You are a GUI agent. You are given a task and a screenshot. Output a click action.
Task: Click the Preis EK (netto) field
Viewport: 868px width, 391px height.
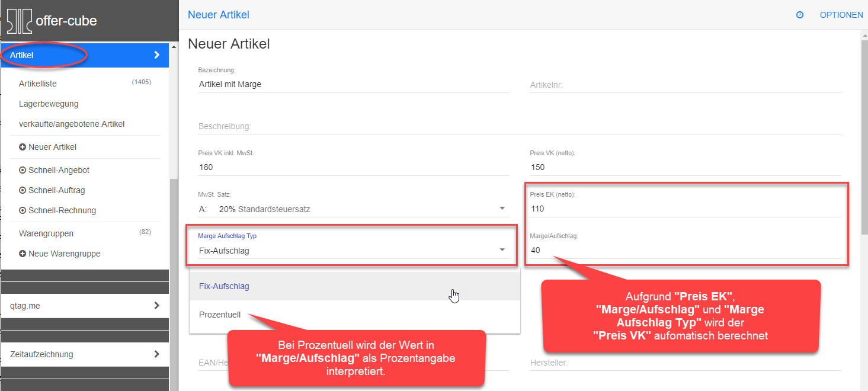pyautogui.click(x=686, y=209)
